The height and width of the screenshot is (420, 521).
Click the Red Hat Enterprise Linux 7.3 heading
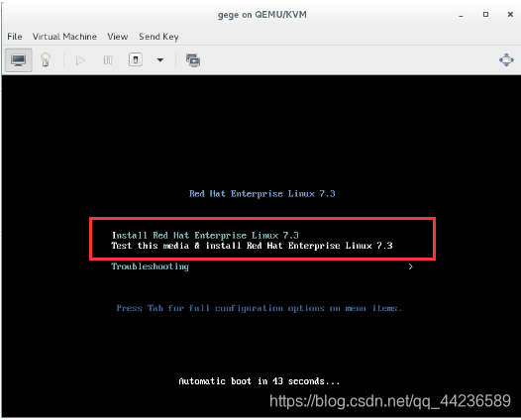(262, 194)
